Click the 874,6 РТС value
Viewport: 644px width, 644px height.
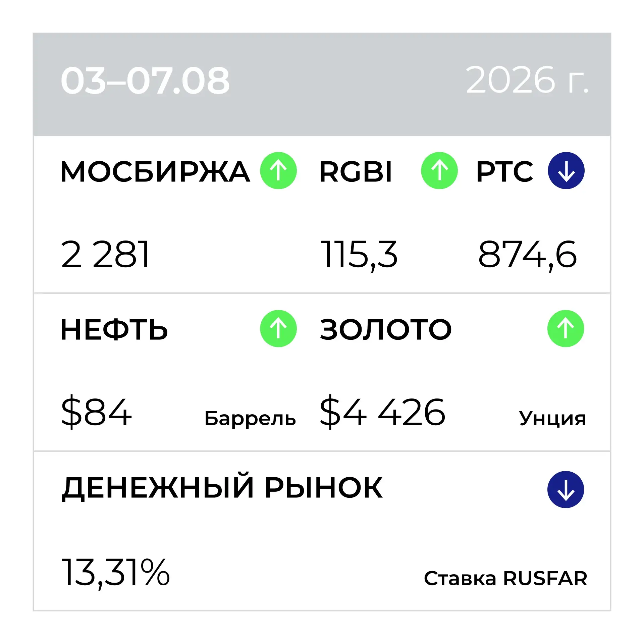pos(528,256)
